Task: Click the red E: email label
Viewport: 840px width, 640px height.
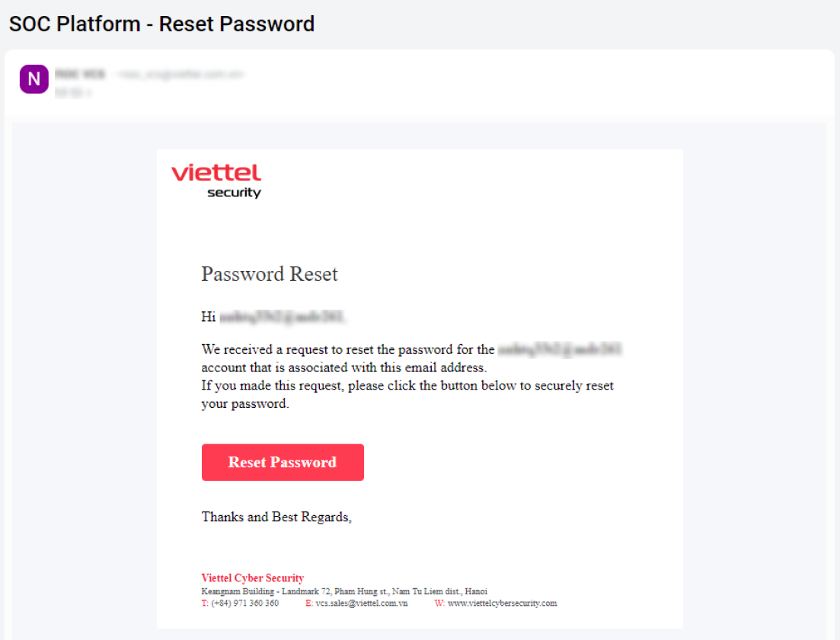Action: tap(309, 603)
